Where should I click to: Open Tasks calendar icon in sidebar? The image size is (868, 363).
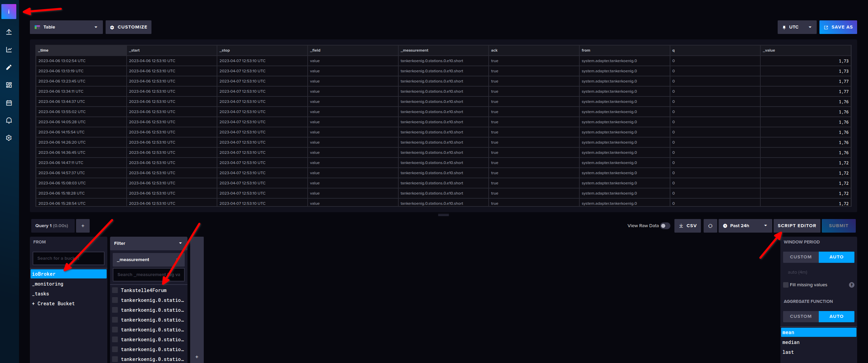[9, 103]
